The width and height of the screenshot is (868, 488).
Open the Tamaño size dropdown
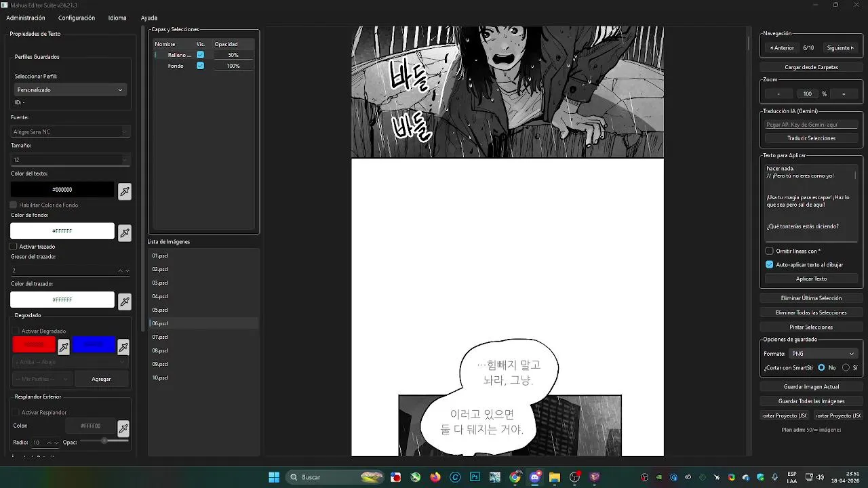70,160
